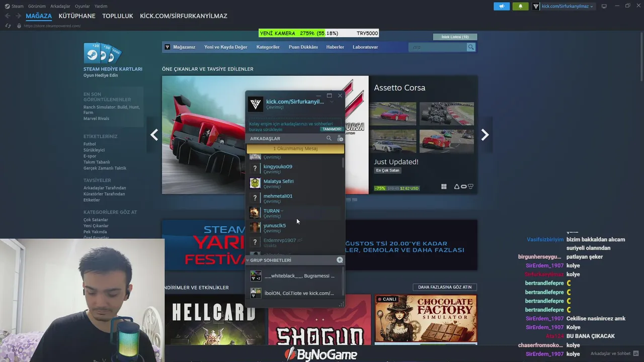Click the profile avatar in friends window header
This screenshot has width=644, height=362.
pos(255,104)
